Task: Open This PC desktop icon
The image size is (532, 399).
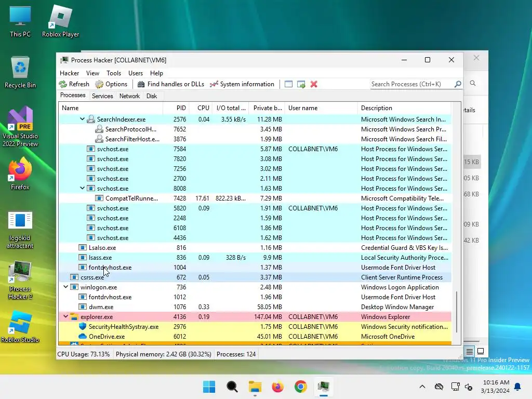Action: (x=20, y=22)
